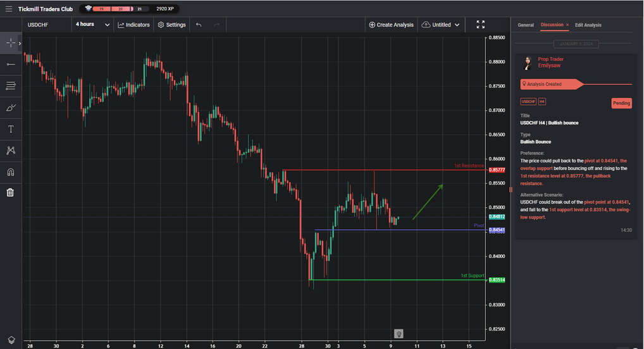Open the pattern drawing tool
Screen dimensions: 644x349
[11, 150]
